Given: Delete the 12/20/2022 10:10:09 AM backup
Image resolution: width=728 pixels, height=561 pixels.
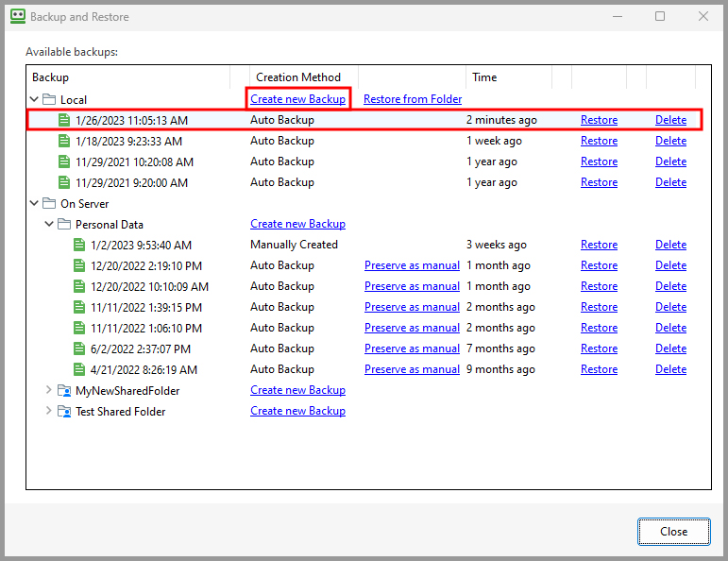Looking at the screenshot, I should click(670, 286).
